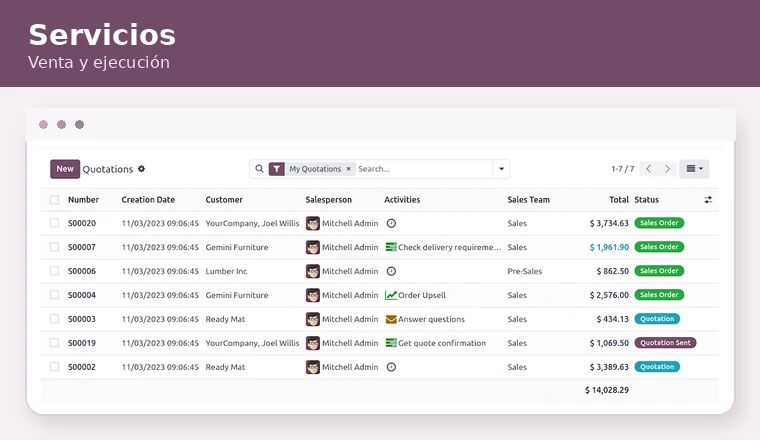760x440 pixels.
Task: Open the list view switcher dropdown
Action: pos(694,169)
